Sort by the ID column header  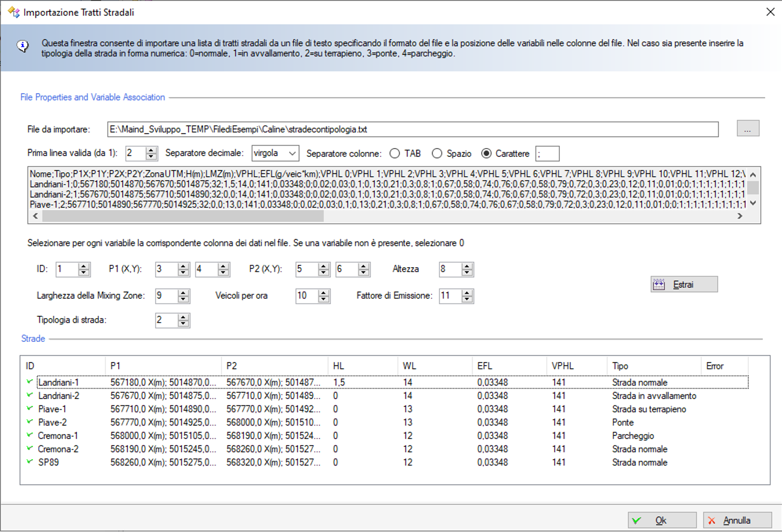coord(63,366)
